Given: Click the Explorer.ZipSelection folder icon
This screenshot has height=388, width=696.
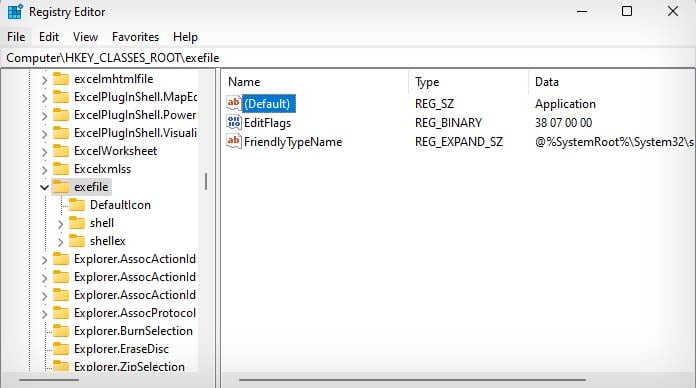Looking at the screenshot, I should pyautogui.click(x=61, y=366).
